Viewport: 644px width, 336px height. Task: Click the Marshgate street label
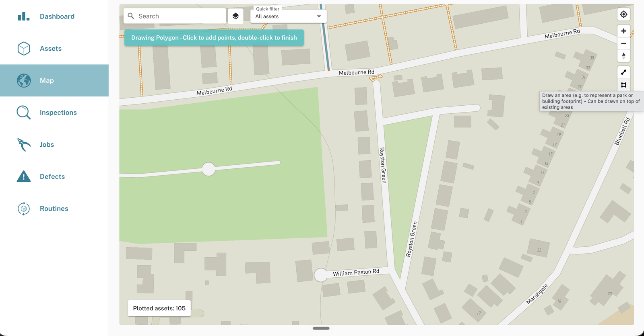pyautogui.click(x=537, y=294)
